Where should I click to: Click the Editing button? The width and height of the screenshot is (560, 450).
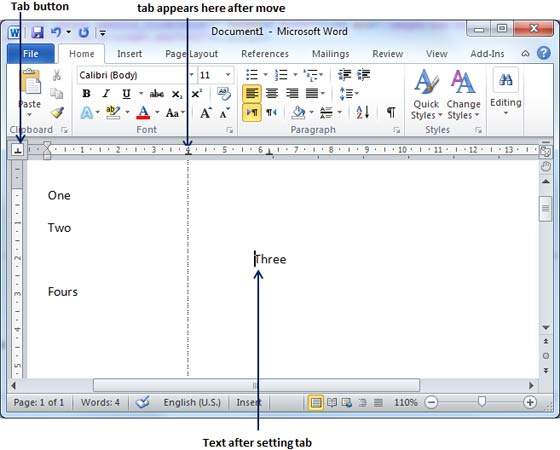pyautogui.click(x=505, y=93)
